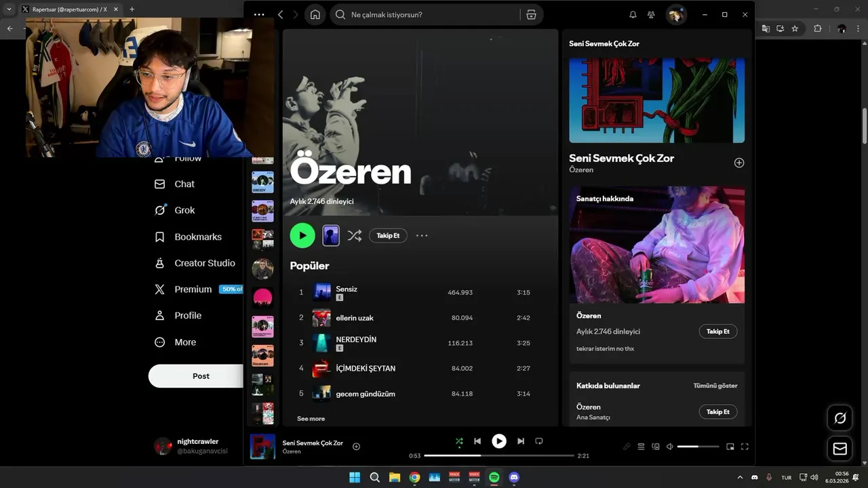Open the messages floating button on X
The height and width of the screenshot is (488, 868).
click(840, 449)
